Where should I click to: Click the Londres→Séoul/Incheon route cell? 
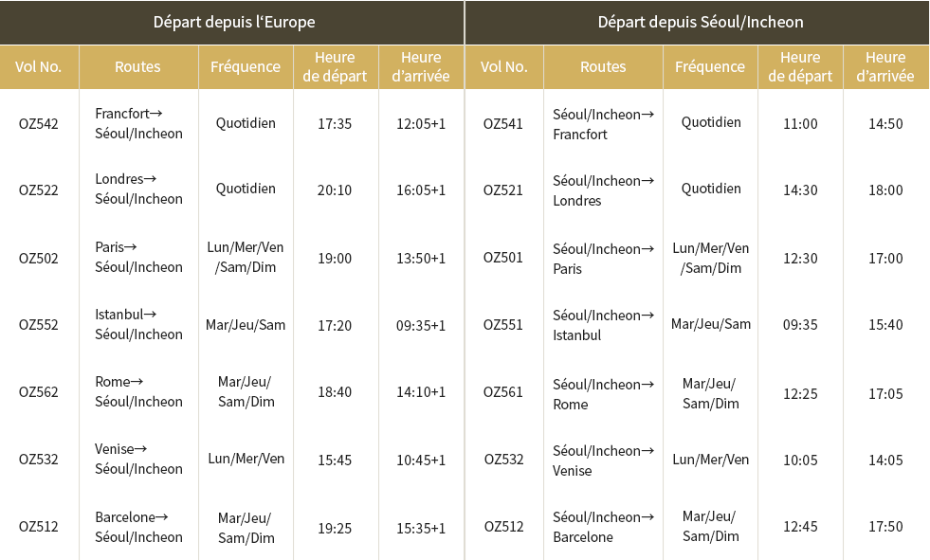pyautogui.click(x=138, y=190)
